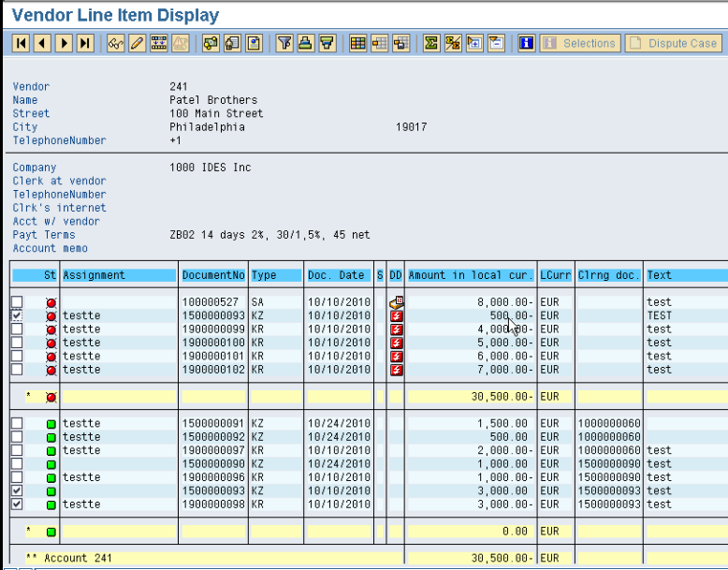The width and height of the screenshot is (728, 570).
Task: Click cleared items subtotal 0.00
Action: [515, 532]
